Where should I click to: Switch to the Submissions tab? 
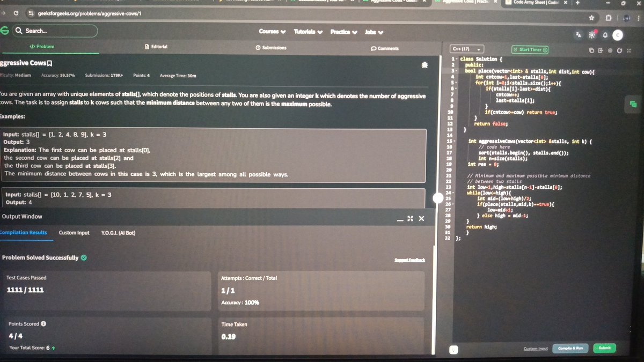[x=271, y=48]
